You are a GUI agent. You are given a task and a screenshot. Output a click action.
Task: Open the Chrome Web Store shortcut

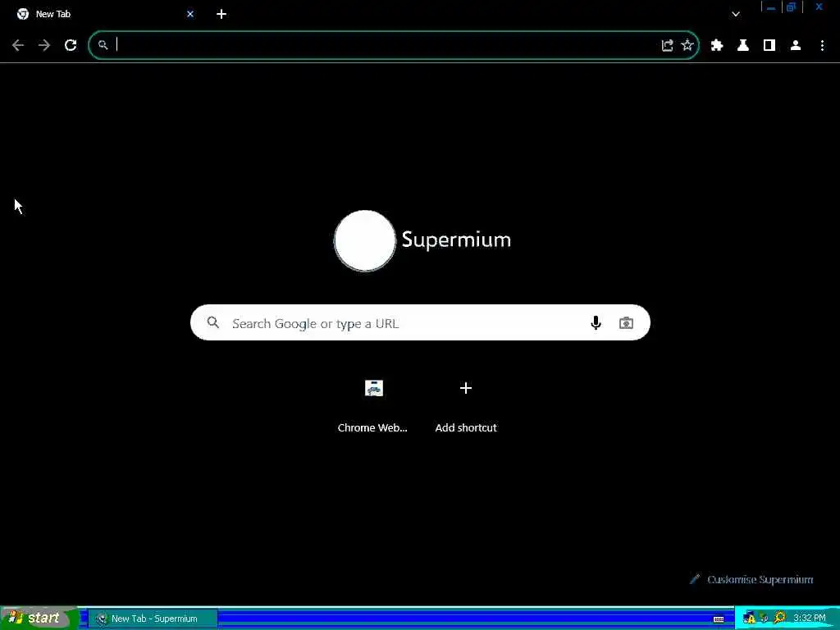tap(373, 404)
